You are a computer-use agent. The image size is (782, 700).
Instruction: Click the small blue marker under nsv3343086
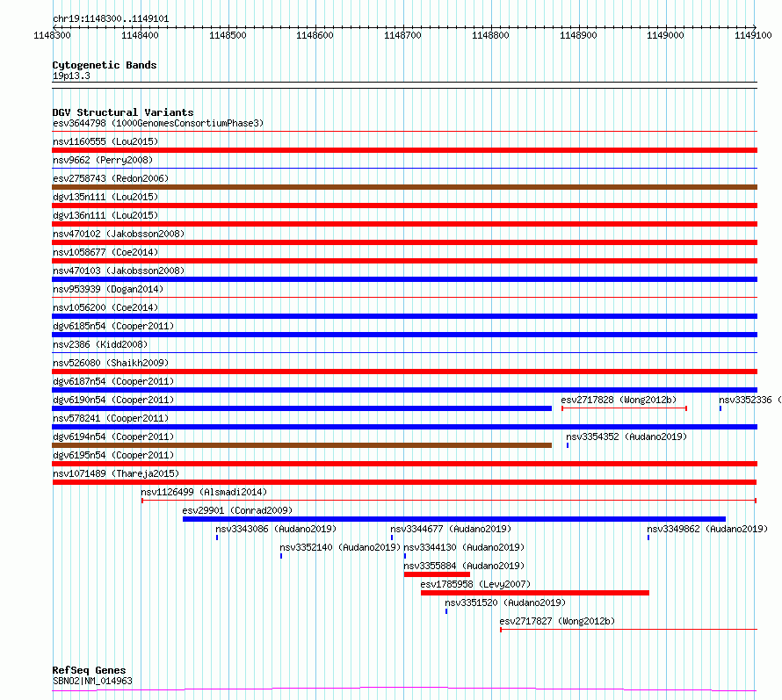(217, 538)
